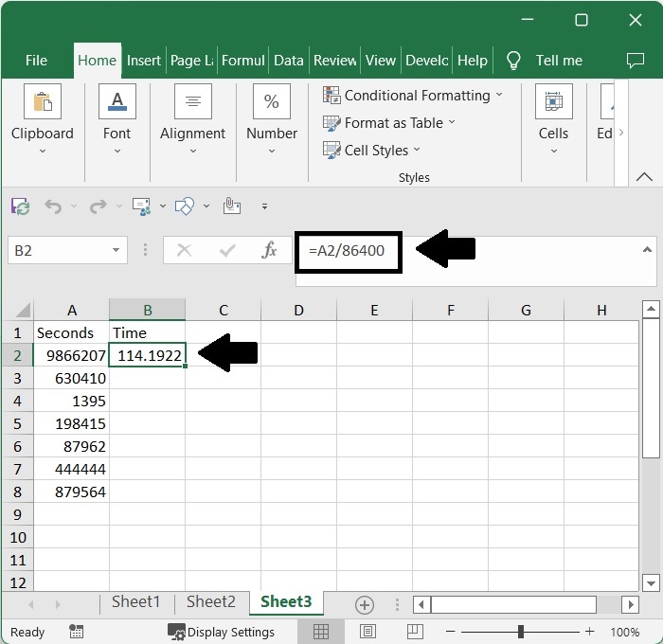Click the horizontal scrollbar right arrow
Image resolution: width=663 pixels, height=644 pixels.
[x=631, y=604]
